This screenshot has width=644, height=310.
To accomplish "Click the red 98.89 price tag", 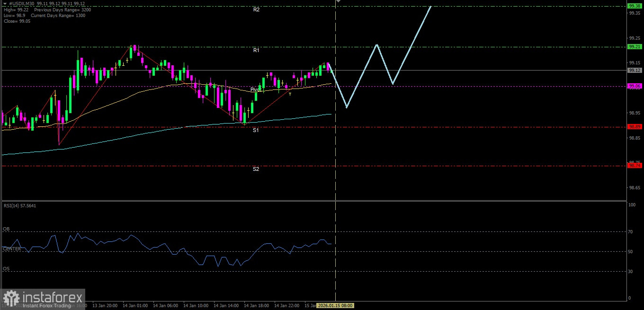I will (635, 127).
